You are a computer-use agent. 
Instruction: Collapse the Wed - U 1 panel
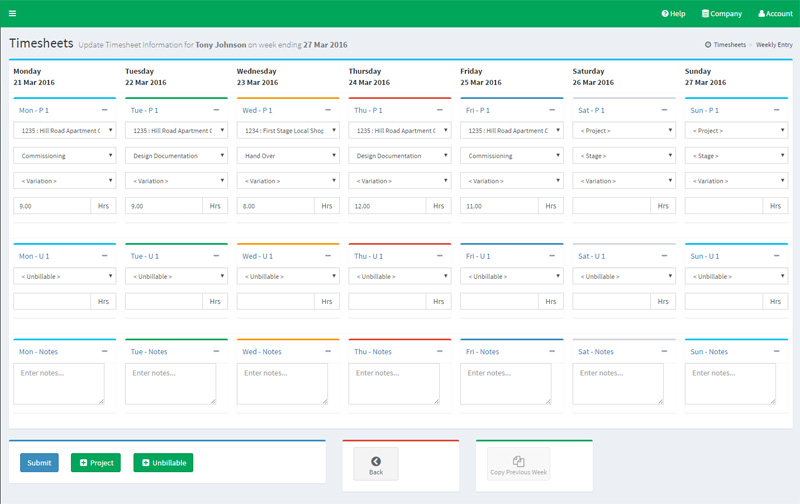pos(328,256)
